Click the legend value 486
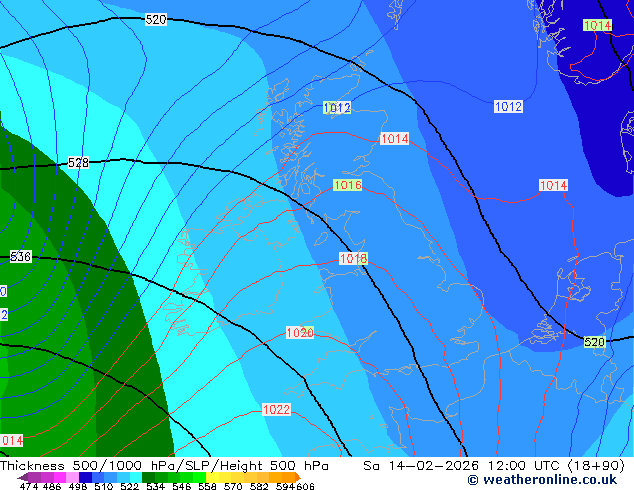This screenshot has height=490, width=634. (x=52, y=486)
